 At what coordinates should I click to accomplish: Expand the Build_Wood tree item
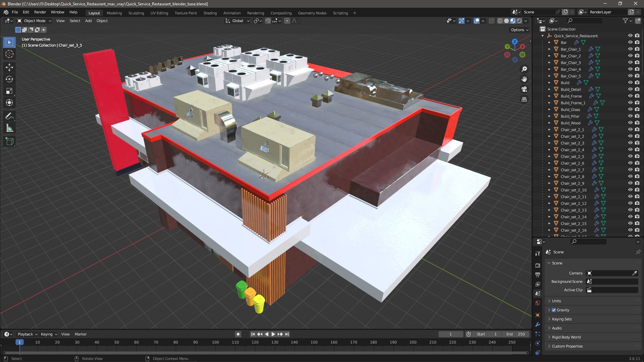549,123
